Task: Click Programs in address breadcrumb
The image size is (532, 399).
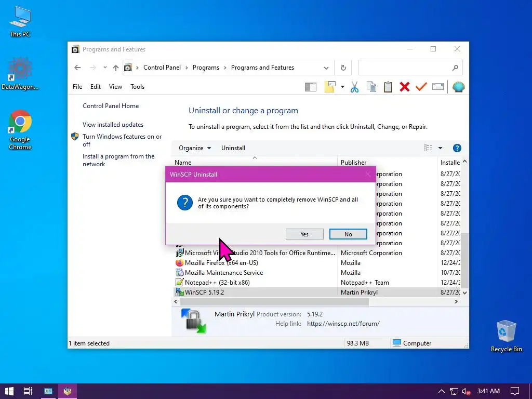Action: point(206,68)
